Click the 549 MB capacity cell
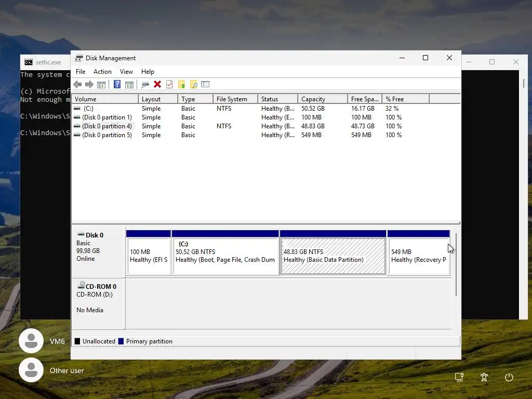532x399 pixels. pos(311,135)
